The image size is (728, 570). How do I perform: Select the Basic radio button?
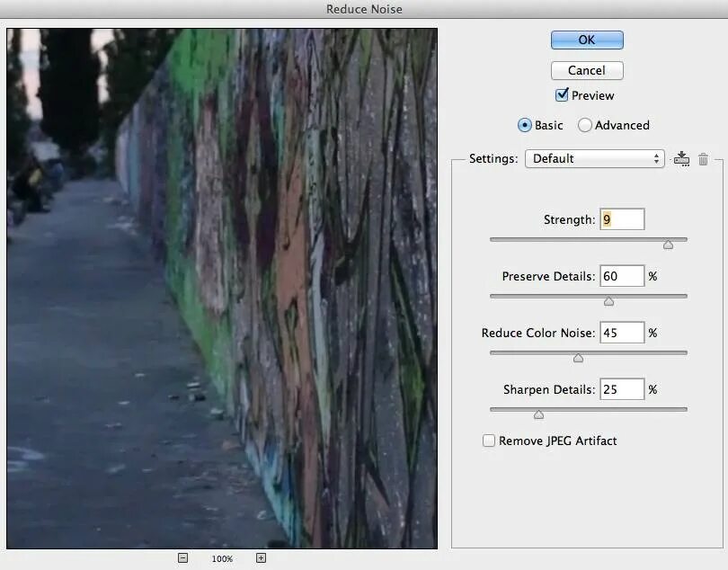[525, 126]
